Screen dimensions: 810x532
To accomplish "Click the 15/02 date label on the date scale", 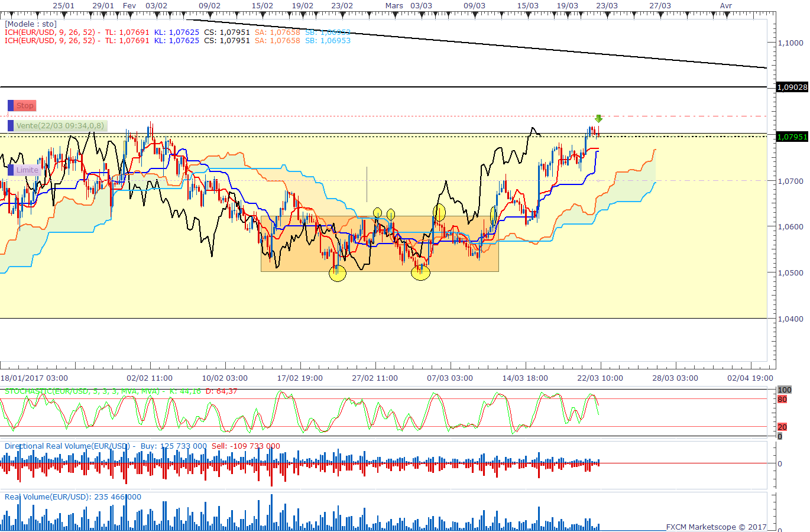I will click(263, 6).
